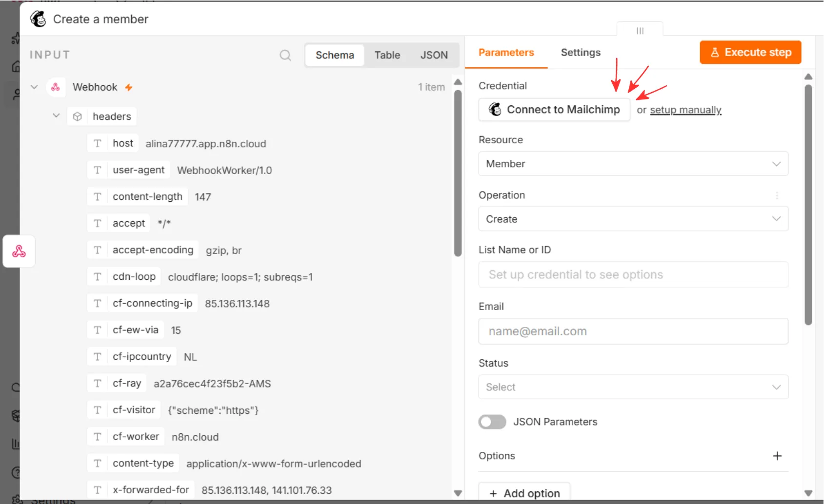The image size is (824, 504).
Task: Click the text type icon for host
Action: (98, 143)
